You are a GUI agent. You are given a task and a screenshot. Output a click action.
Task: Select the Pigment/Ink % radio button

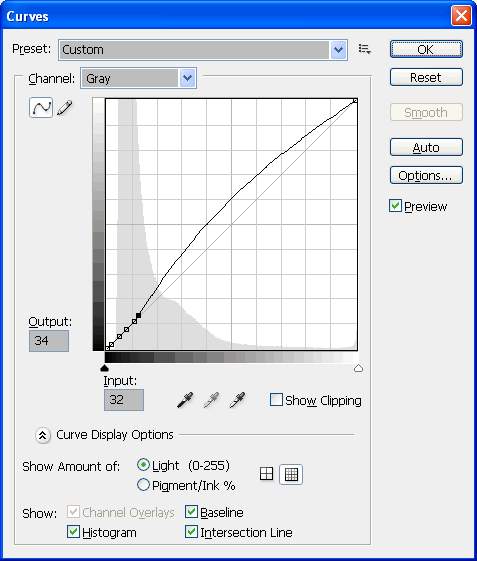tap(143, 485)
